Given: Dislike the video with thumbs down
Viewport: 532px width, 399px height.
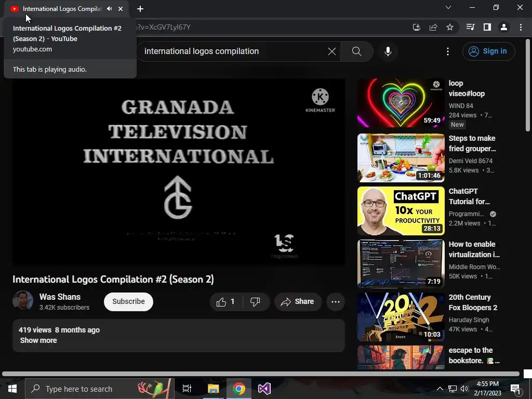Looking at the screenshot, I should [x=255, y=302].
